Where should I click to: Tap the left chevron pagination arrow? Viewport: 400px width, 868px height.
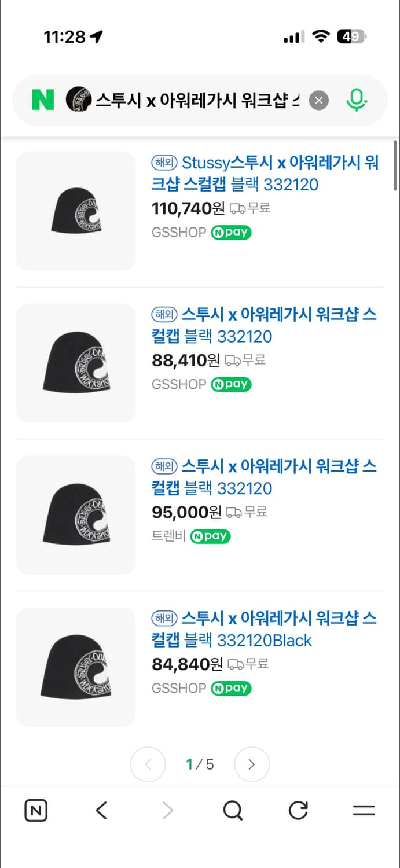(148, 764)
